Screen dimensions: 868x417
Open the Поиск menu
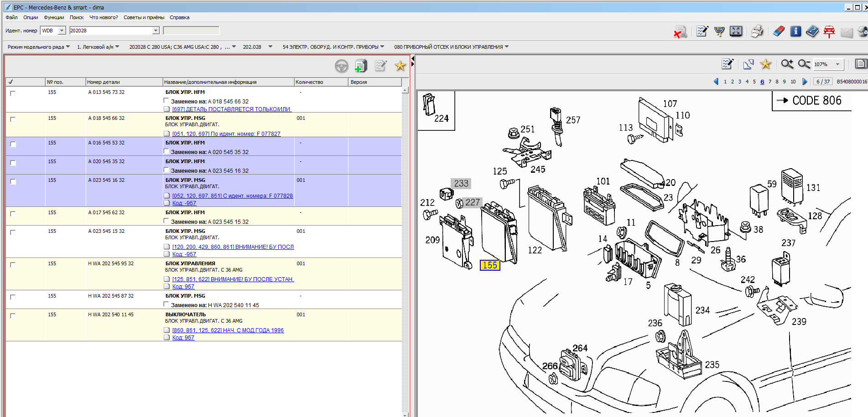(77, 17)
